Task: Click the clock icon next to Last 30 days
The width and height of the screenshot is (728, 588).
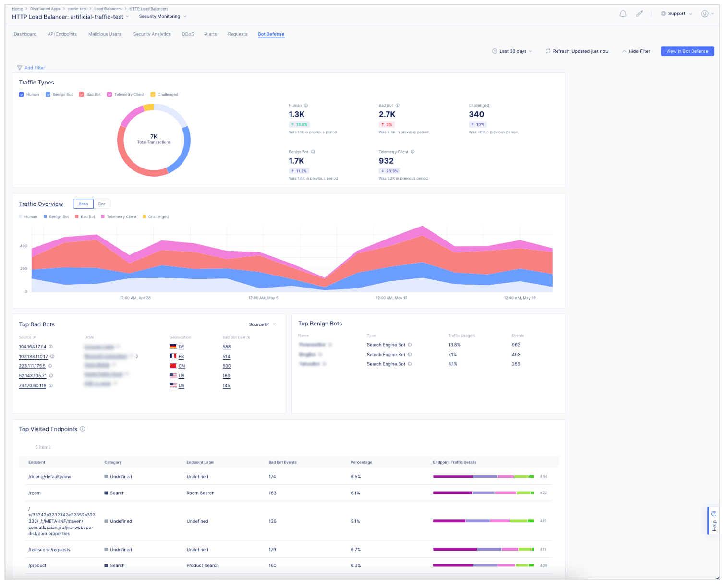Action: click(x=494, y=51)
